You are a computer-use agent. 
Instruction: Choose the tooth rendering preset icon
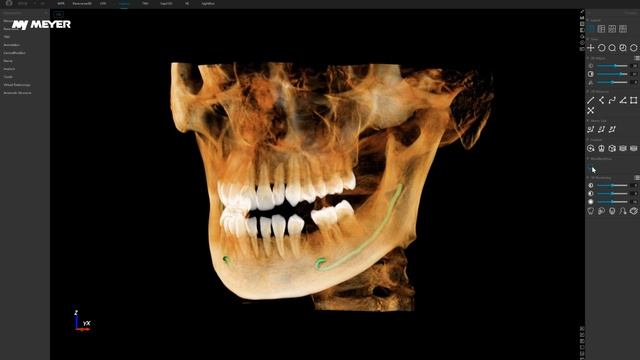tap(591, 211)
